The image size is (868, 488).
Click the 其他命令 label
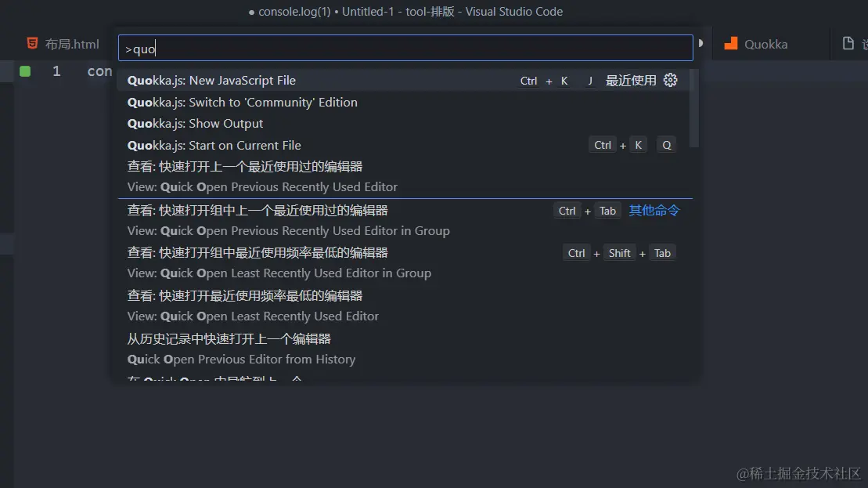(x=654, y=211)
